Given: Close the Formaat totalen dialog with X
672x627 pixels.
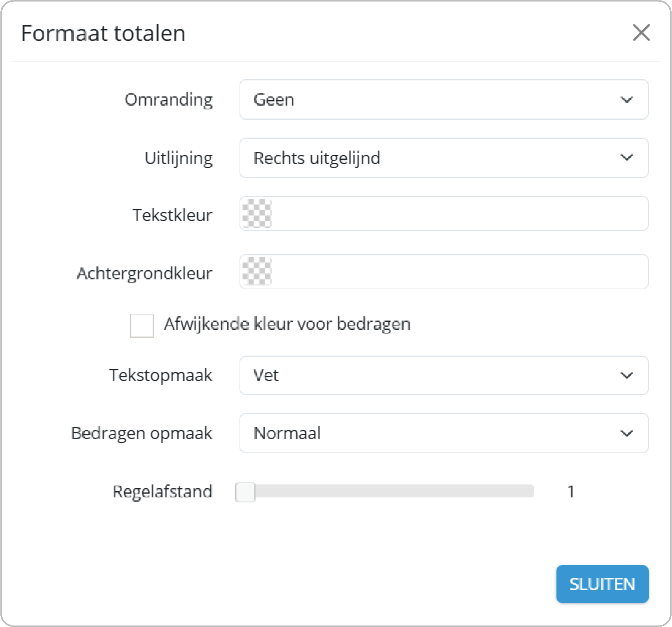Looking at the screenshot, I should [641, 33].
